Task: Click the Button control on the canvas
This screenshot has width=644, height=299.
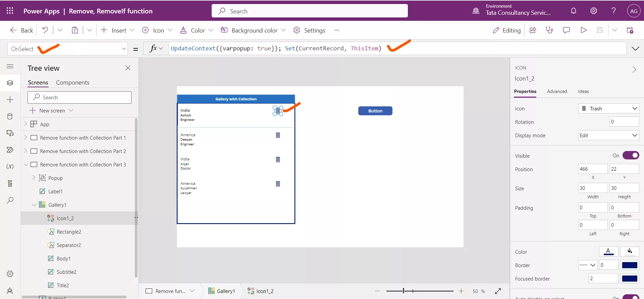Action: pyautogui.click(x=375, y=111)
